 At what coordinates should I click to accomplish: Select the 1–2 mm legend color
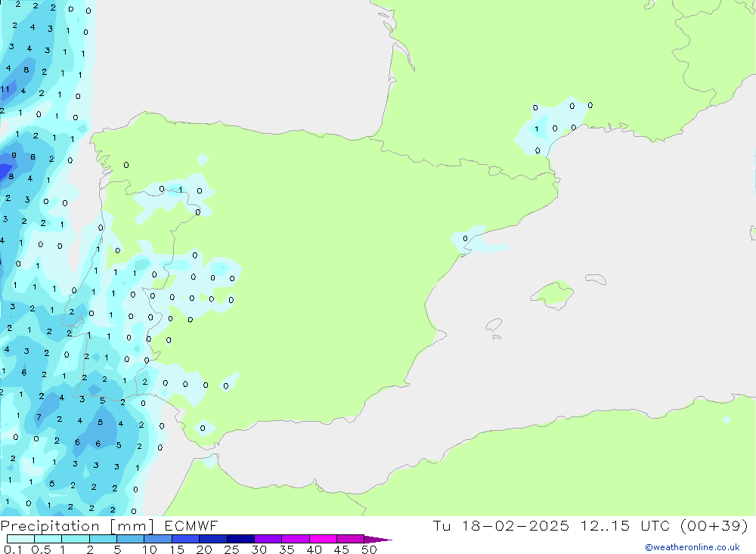coord(76,539)
